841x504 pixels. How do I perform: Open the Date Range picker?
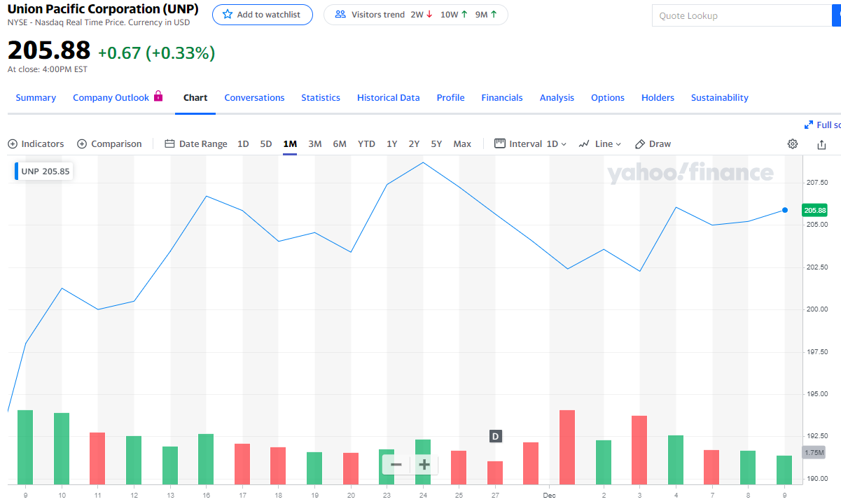tap(196, 143)
